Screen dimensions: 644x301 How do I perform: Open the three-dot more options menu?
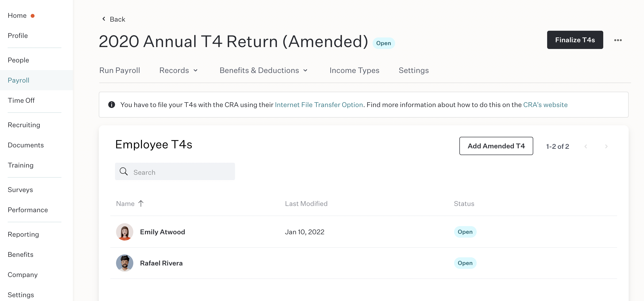(x=618, y=40)
